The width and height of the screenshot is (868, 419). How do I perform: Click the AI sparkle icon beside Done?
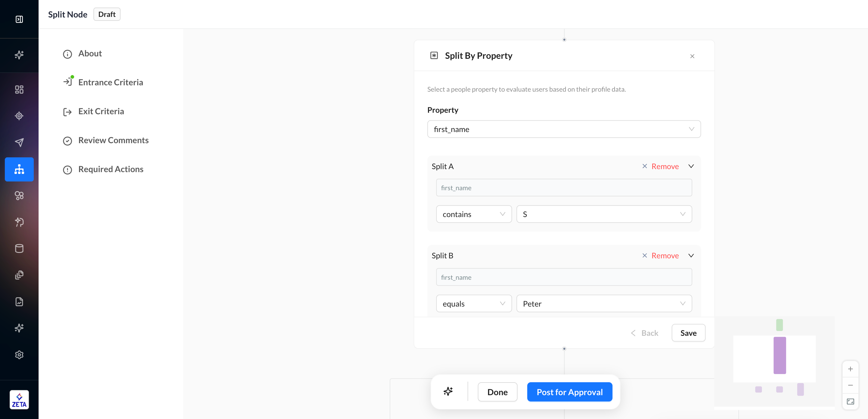[x=448, y=392]
